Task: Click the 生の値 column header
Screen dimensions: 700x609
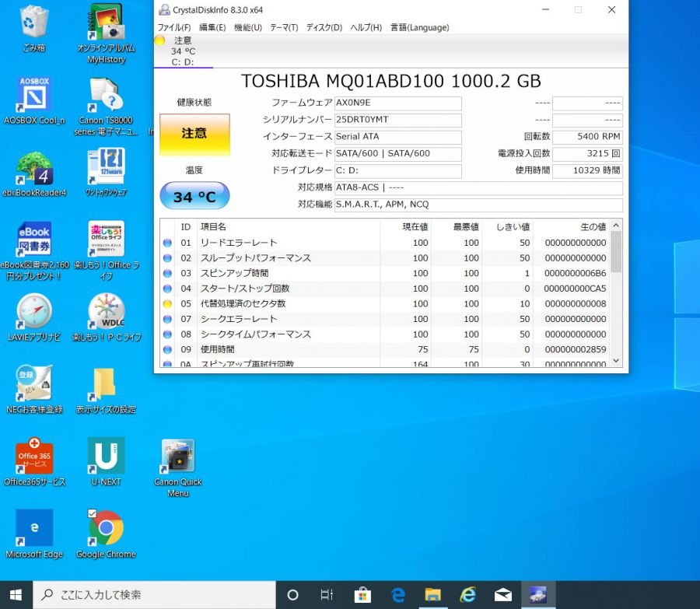Action: [x=572, y=227]
